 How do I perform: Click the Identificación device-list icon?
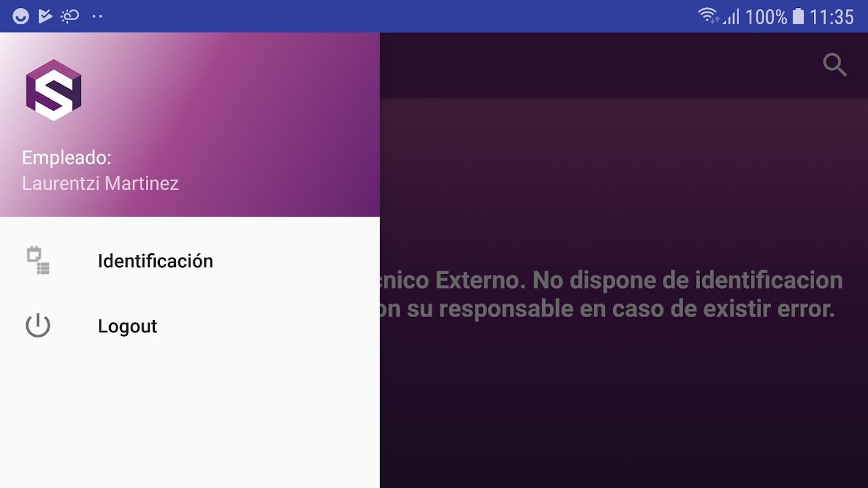[x=38, y=260]
